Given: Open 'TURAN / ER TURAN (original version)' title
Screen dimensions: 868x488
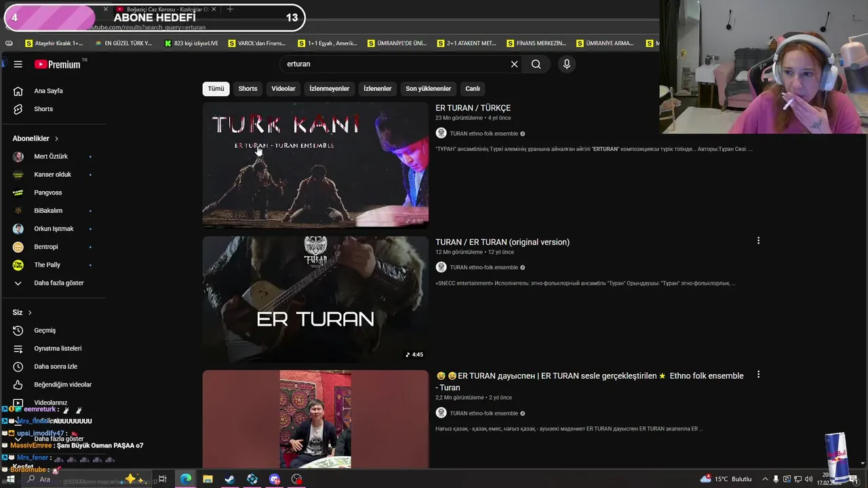Looking at the screenshot, I should coord(502,242).
